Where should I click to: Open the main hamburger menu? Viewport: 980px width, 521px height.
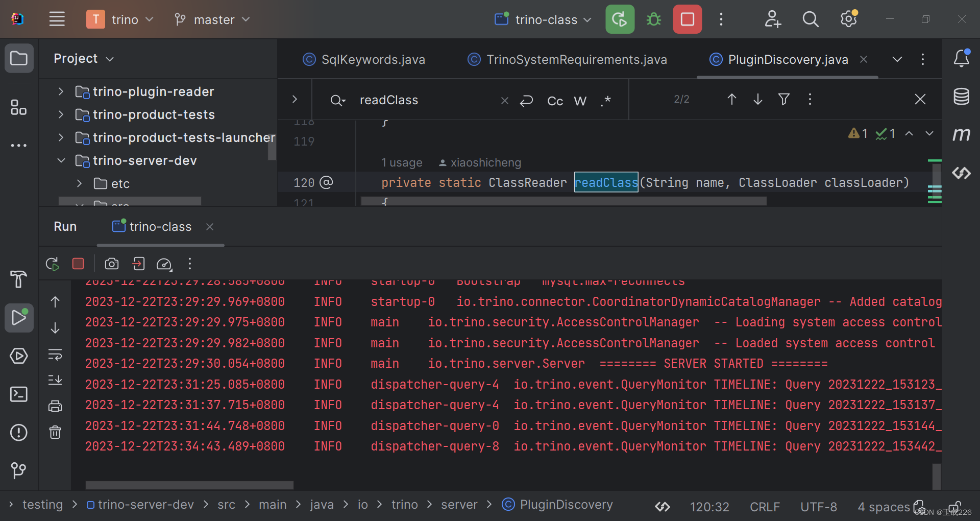tap(57, 19)
